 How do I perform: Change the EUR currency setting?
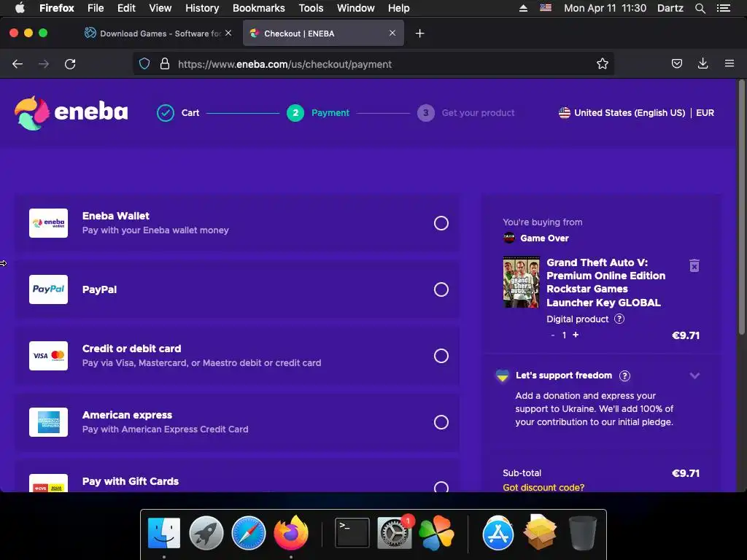[705, 113]
